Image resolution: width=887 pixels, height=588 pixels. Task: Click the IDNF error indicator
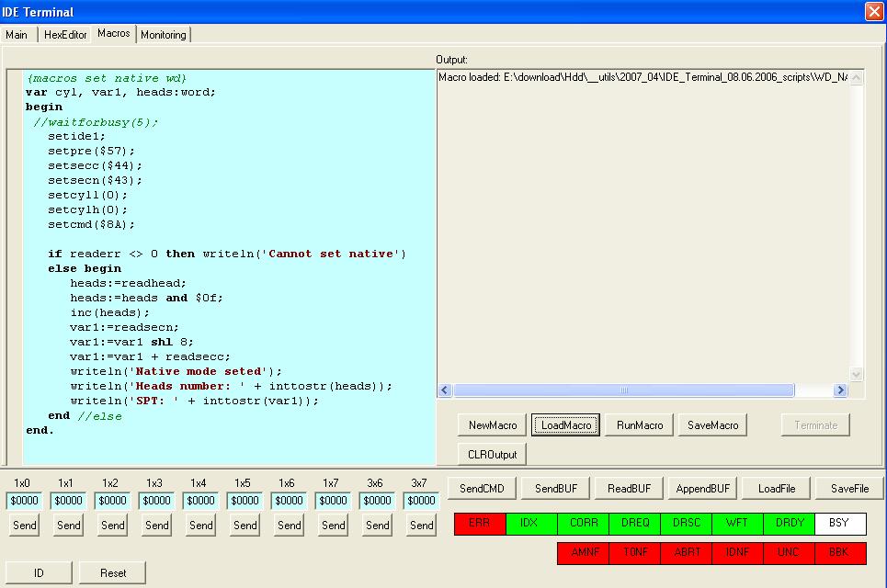[x=738, y=553]
